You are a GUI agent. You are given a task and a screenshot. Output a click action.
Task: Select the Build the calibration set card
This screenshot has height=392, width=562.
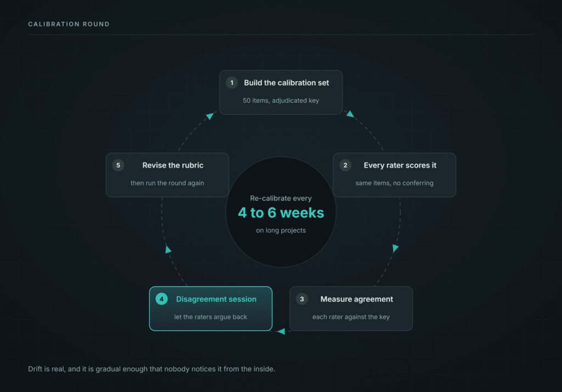281,93
